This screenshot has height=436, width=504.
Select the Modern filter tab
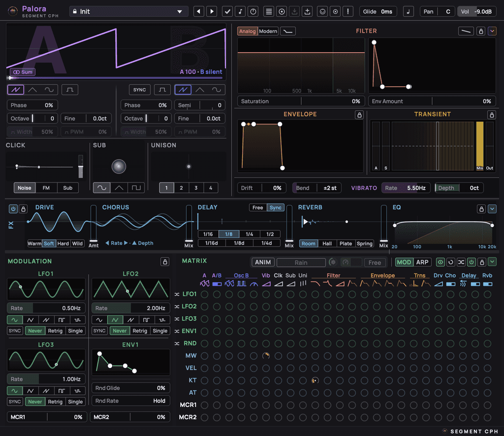point(268,31)
